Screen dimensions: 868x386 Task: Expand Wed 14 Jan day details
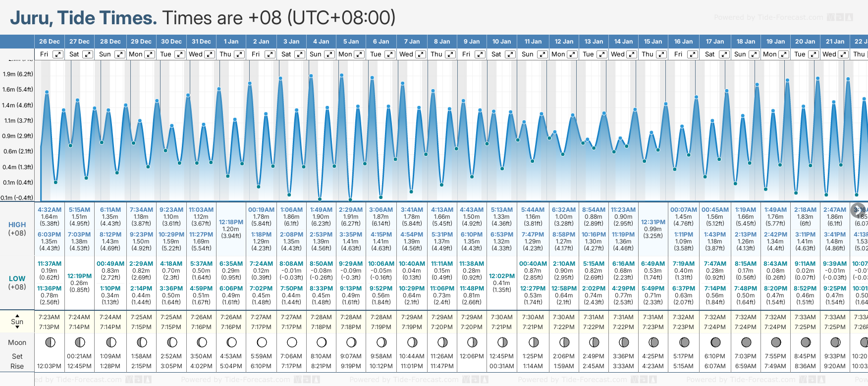[632, 54]
